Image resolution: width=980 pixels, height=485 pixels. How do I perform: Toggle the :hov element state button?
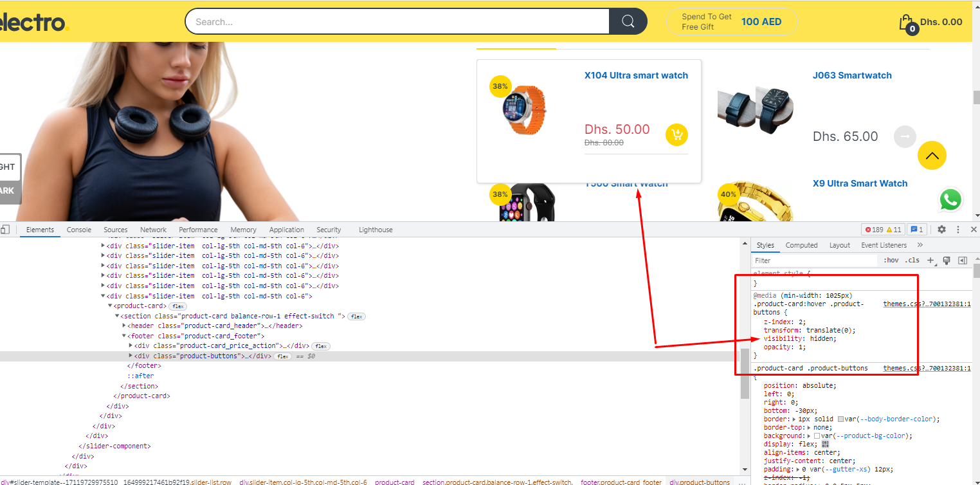pos(891,261)
